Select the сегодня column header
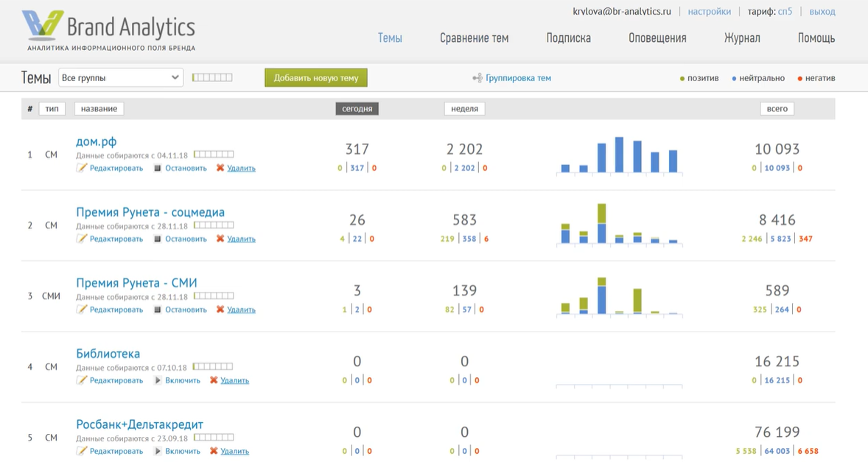The width and height of the screenshot is (868, 462). click(x=357, y=108)
